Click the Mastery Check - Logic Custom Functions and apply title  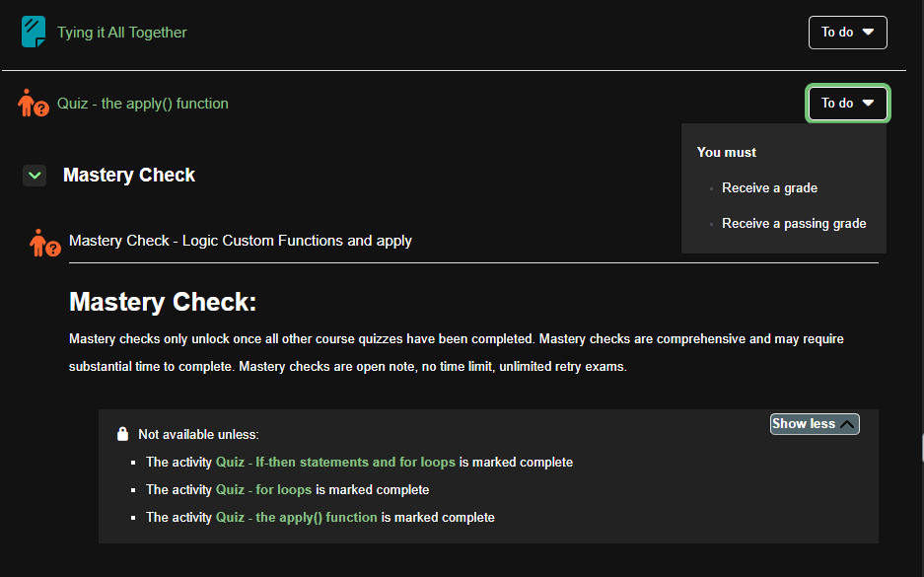(x=240, y=241)
